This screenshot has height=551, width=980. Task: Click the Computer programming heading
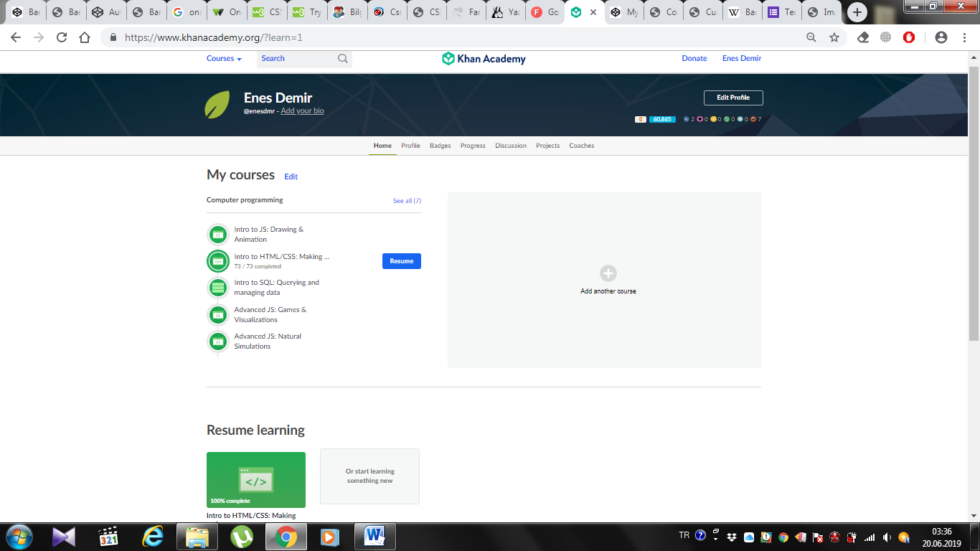(x=245, y=200)
